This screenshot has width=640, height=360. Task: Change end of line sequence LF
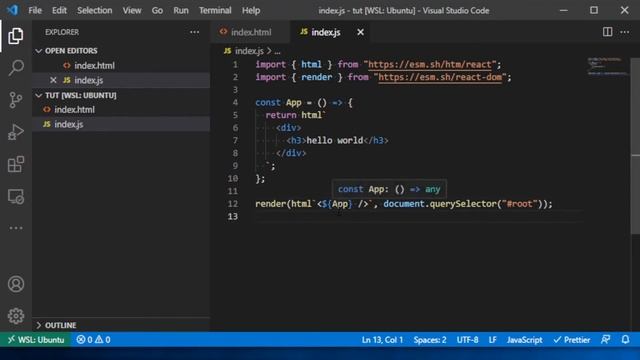click(x=493, y=340)
